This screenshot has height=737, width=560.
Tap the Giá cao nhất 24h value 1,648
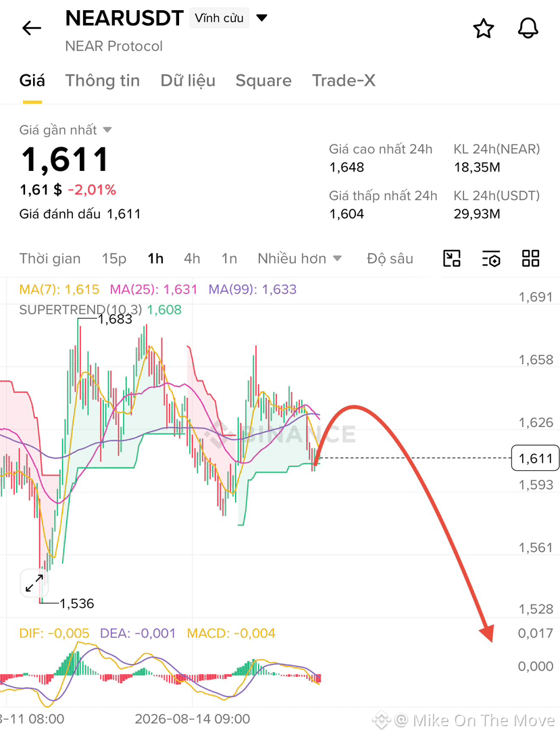[x=347, y=168]
